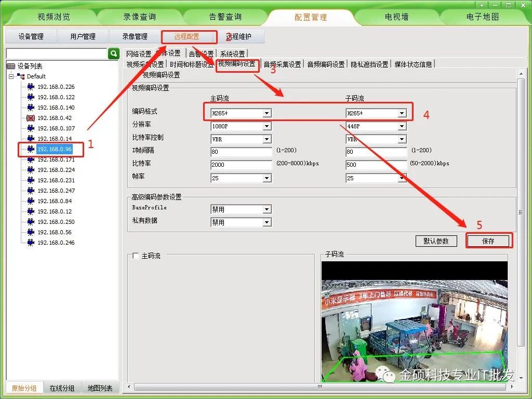
Task: Click the 远程配置 remote configuration icon
Action: tap(189, 36)
